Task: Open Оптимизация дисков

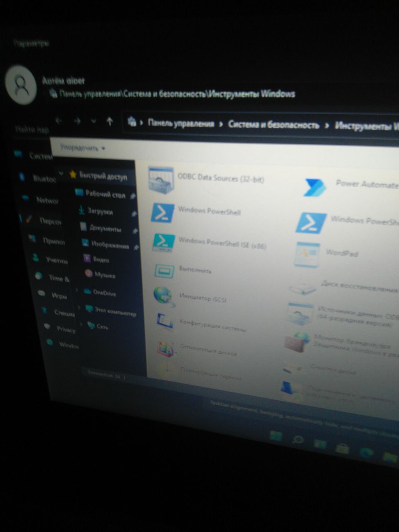Action: (197, 350)
